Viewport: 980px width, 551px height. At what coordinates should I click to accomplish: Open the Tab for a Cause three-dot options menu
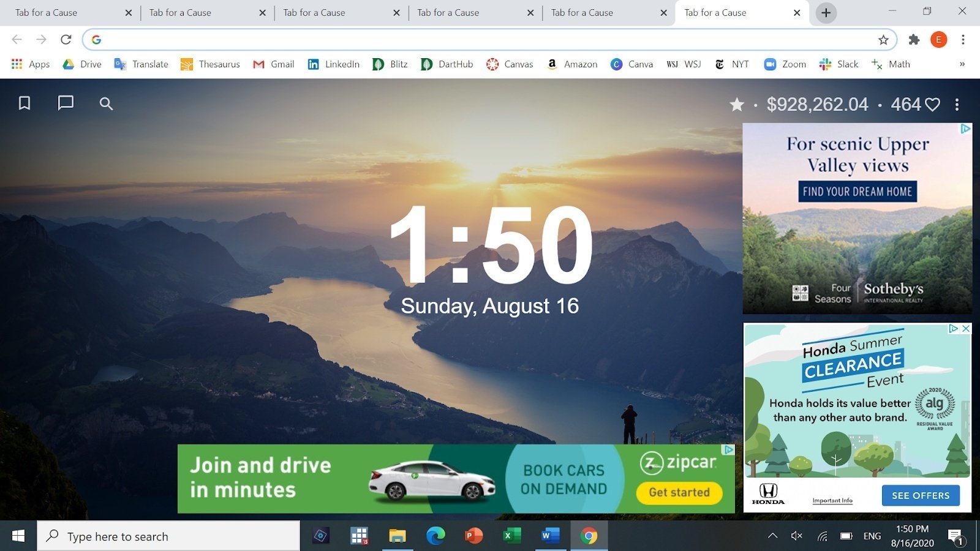[957, 105]
